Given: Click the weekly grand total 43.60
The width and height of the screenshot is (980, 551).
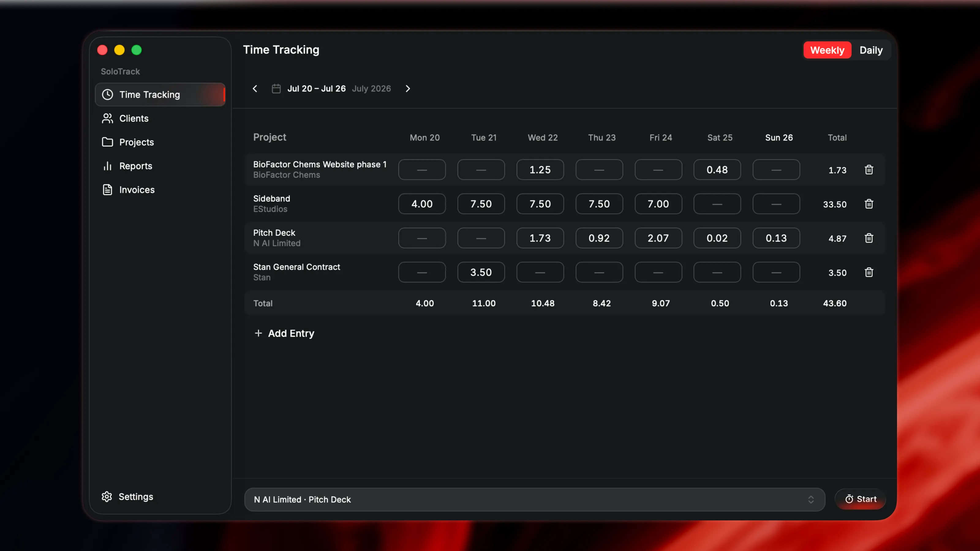Looking at the screenshot, I should pyautogui.click(x=835, y=303).
